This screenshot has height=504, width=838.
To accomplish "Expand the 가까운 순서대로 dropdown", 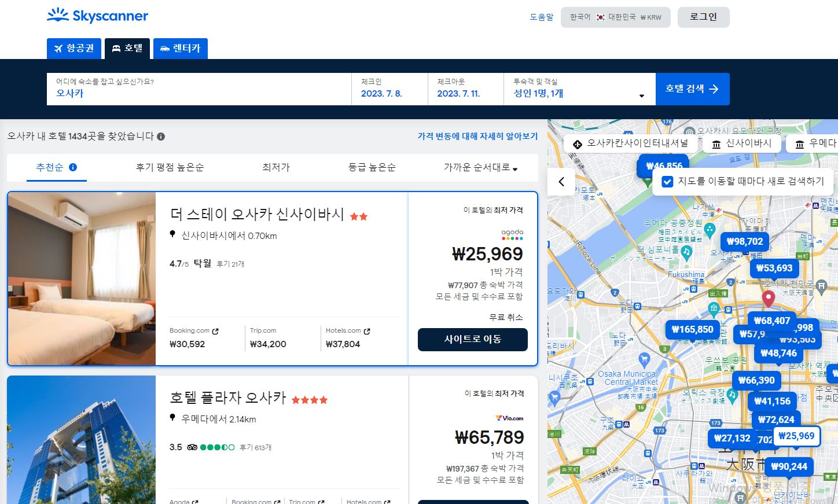I will coord(480,167).
